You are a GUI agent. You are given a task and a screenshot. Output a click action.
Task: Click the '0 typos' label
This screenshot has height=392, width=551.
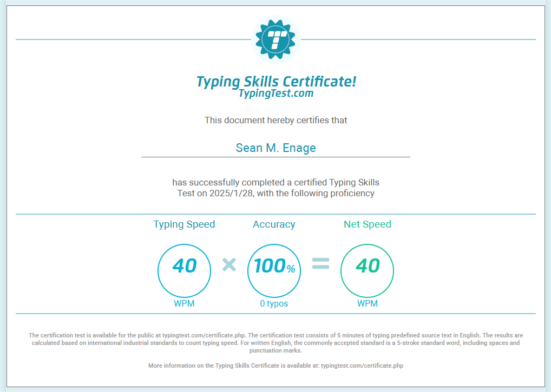click(x=274, y=303)
